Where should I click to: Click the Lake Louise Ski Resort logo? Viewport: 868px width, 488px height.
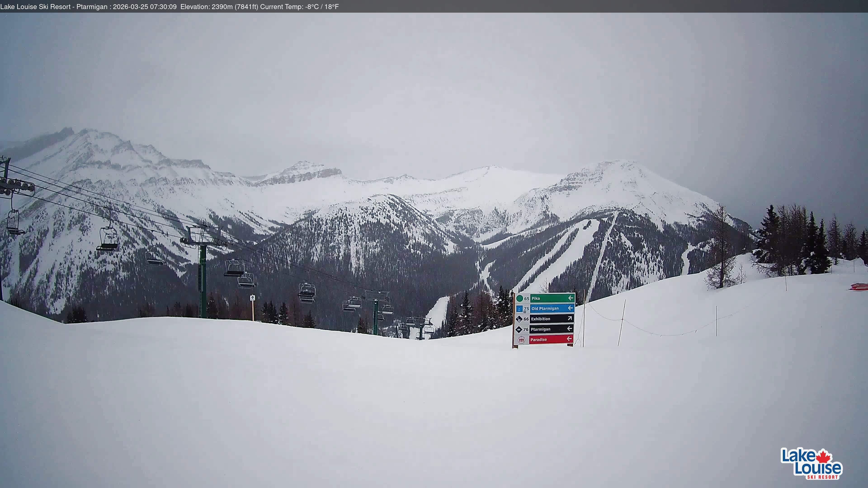click(811, 464)
